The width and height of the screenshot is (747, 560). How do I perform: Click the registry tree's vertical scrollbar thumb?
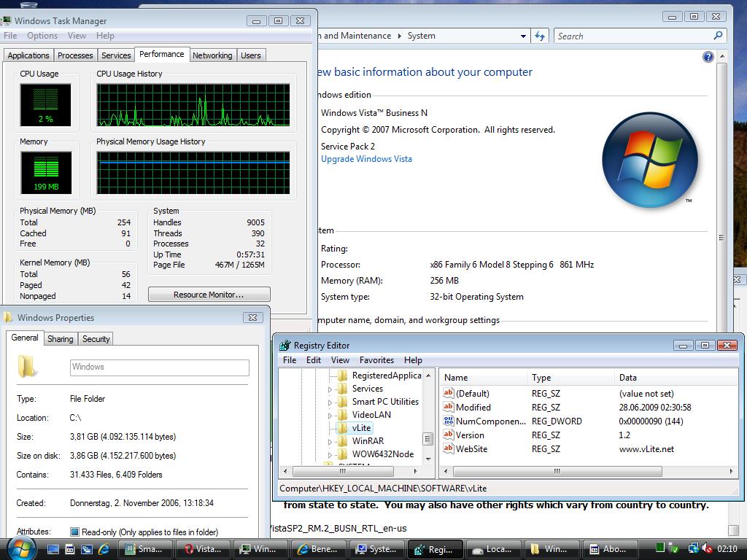click(x=427, y=438)
